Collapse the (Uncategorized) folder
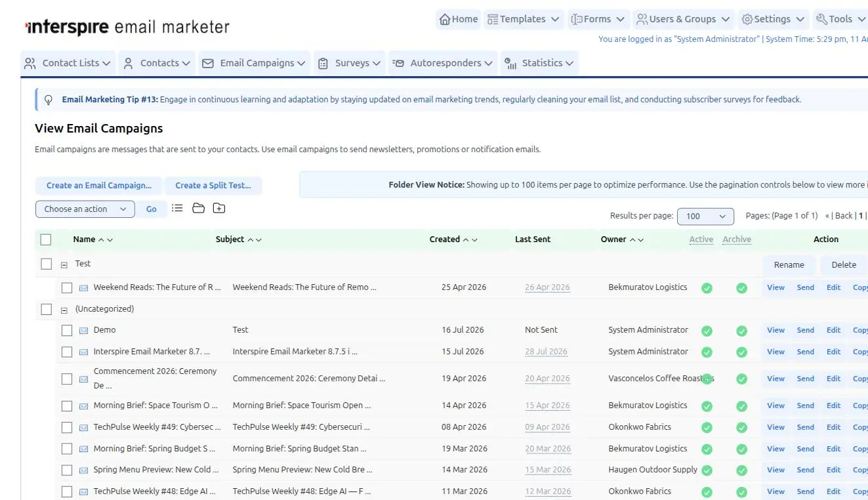Viewport: 868px width, 500px height. (64, 310)
